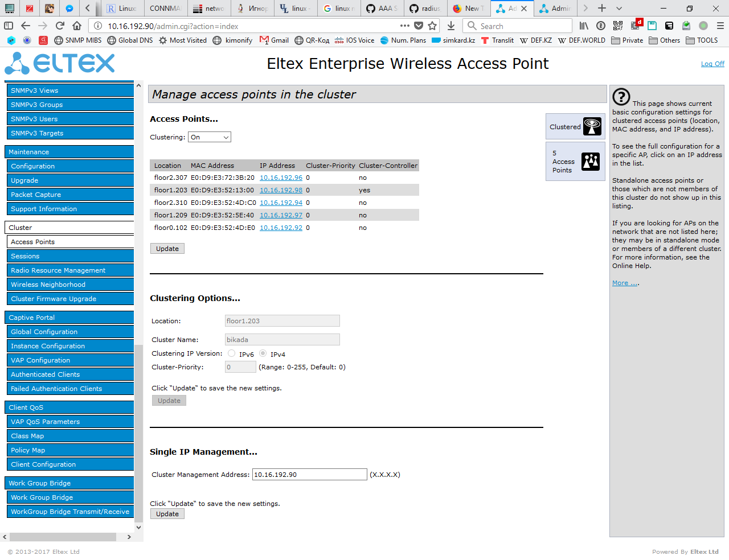Open VAP QoS Parameters menu item
This screenshot has width=729, height=560.
tap(71, 422)
